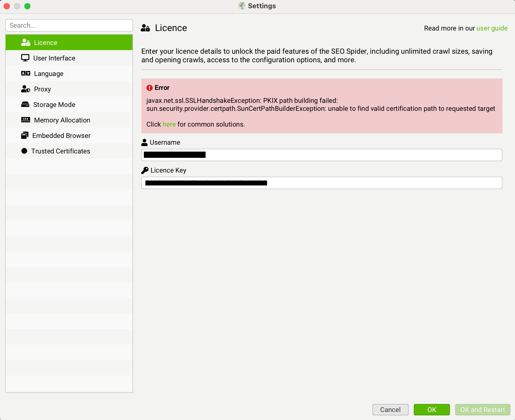Click the Proxy shield icon in sidebar
Viewport: 515px width, 420px height.
(25, 89)
